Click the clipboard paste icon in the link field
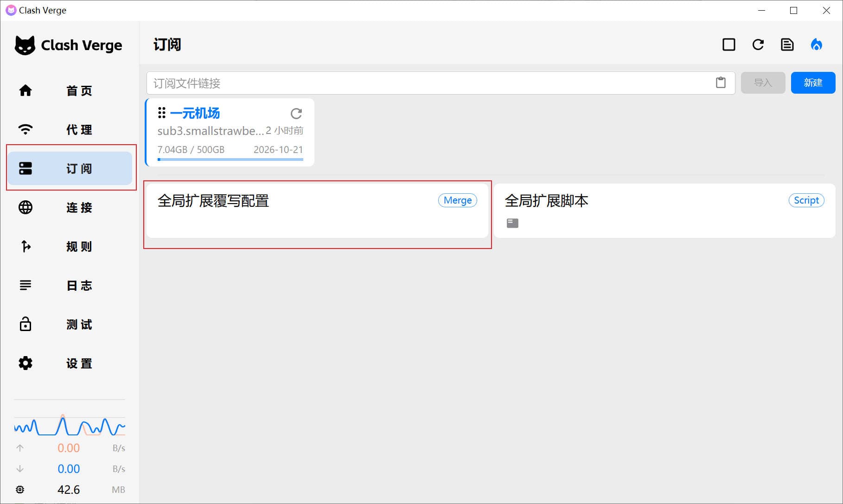 pos(720,83)
